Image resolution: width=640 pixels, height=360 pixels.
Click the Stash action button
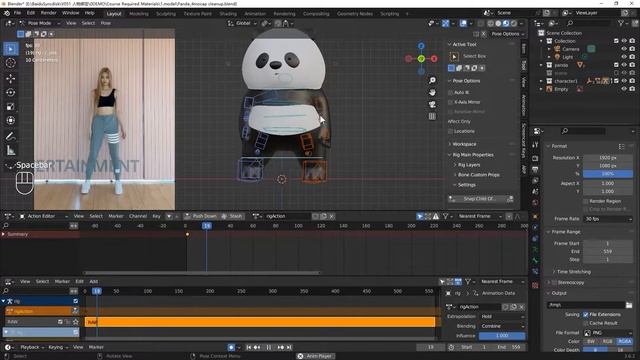click(x=232, y=216)
